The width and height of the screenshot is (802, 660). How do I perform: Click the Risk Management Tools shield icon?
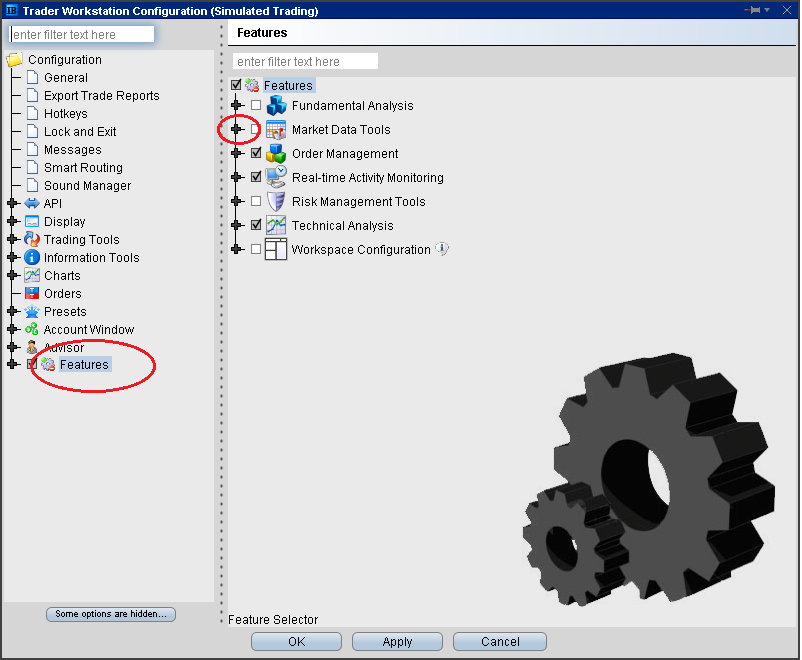(x=276, y=201)
